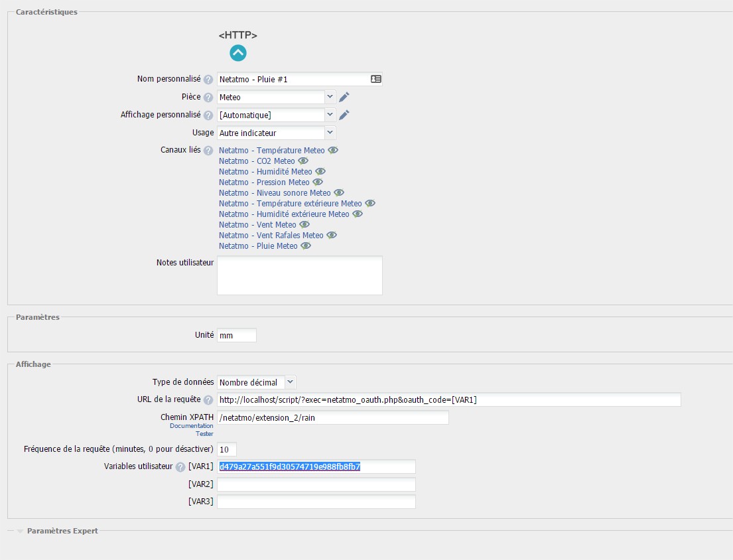Click the help icon beside Variables utilisateur

pos(180,467)
